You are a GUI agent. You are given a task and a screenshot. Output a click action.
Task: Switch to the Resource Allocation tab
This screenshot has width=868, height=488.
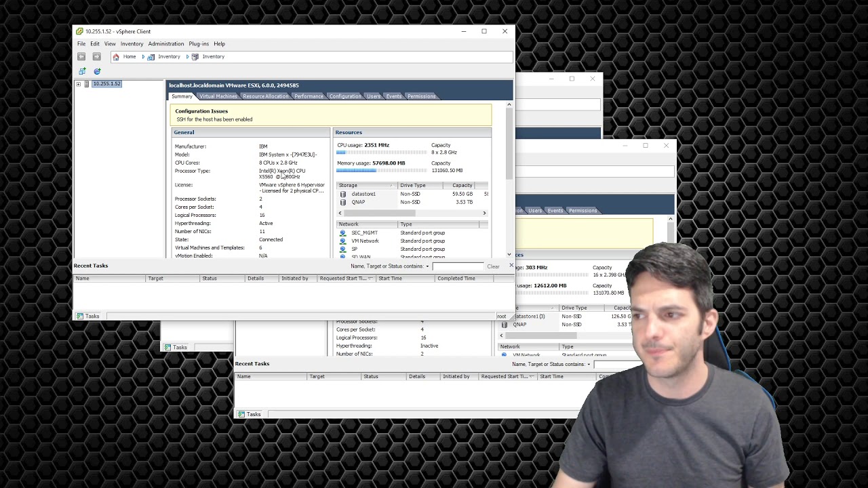point(266,96)
